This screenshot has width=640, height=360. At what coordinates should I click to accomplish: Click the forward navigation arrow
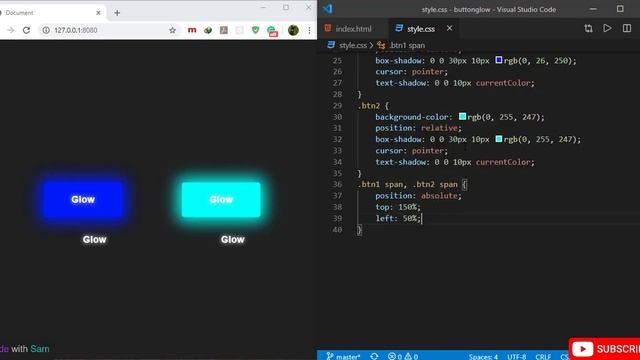11,30
